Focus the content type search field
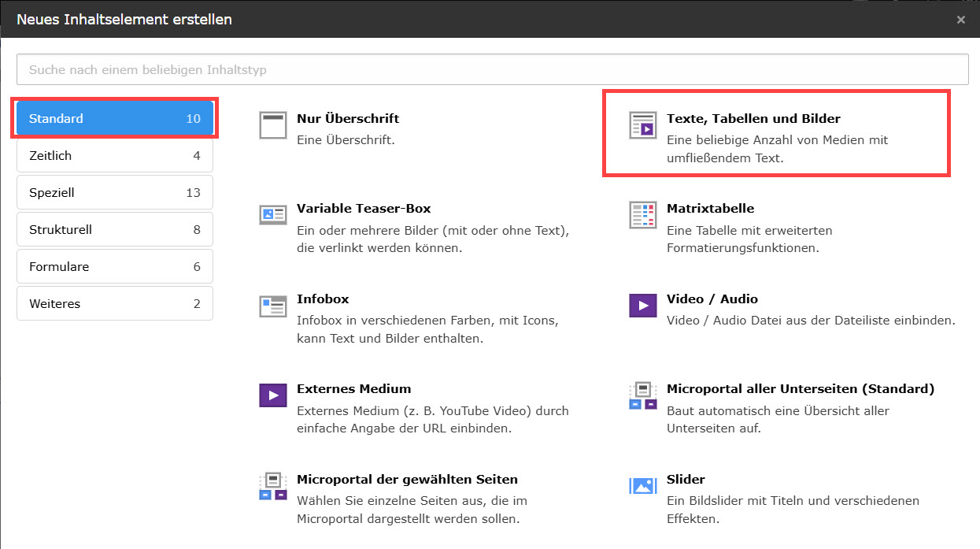 coord(492,69)
